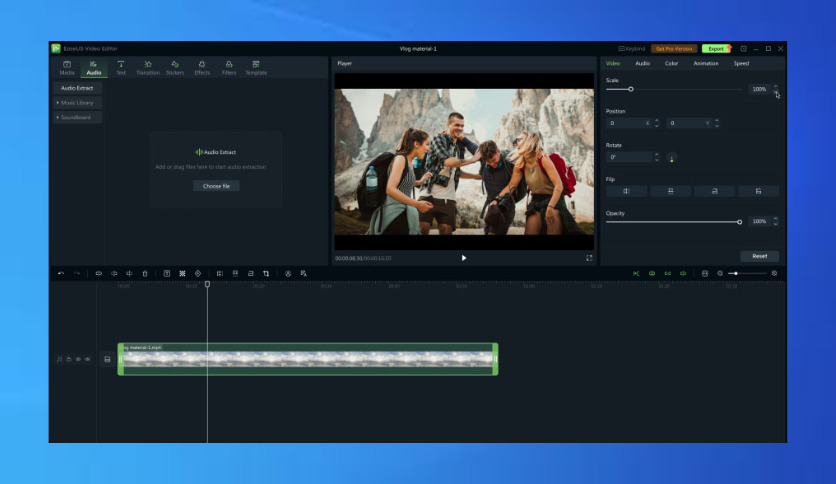
Task: Click the Scale percentage value field
Action: [x=759, y=89]
